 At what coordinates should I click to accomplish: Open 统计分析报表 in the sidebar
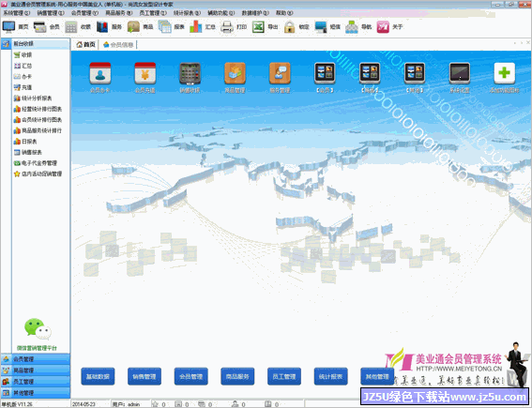33,98
